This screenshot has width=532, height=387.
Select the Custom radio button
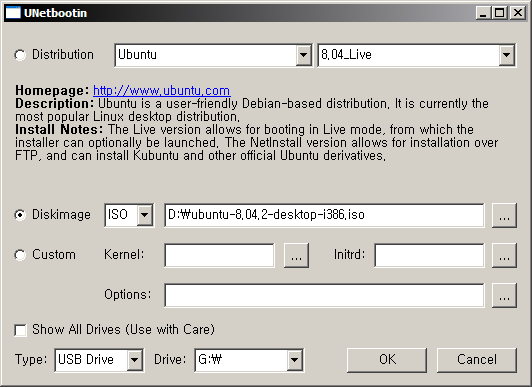pos(20,255)
